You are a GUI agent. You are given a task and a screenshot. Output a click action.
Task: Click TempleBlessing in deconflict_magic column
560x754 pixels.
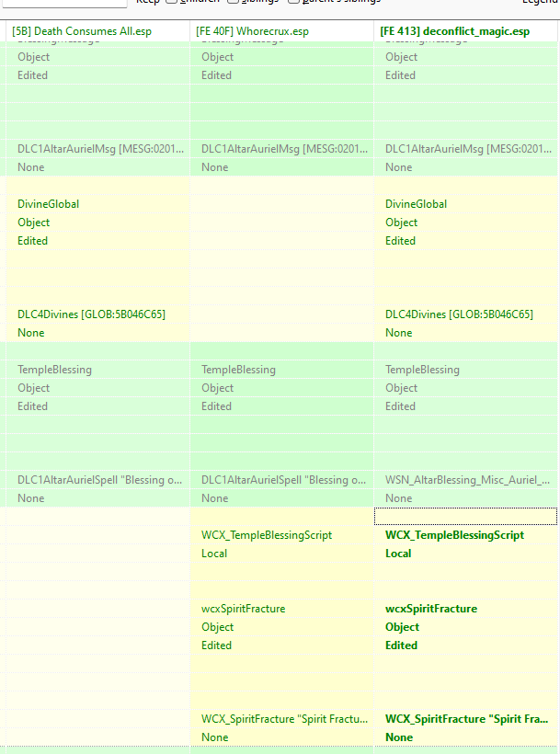point(422,370)
